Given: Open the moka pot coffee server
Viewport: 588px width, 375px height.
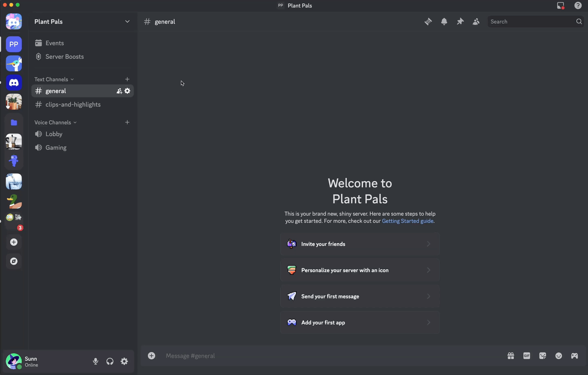Looking at the screenshot, I should [14, 142].
